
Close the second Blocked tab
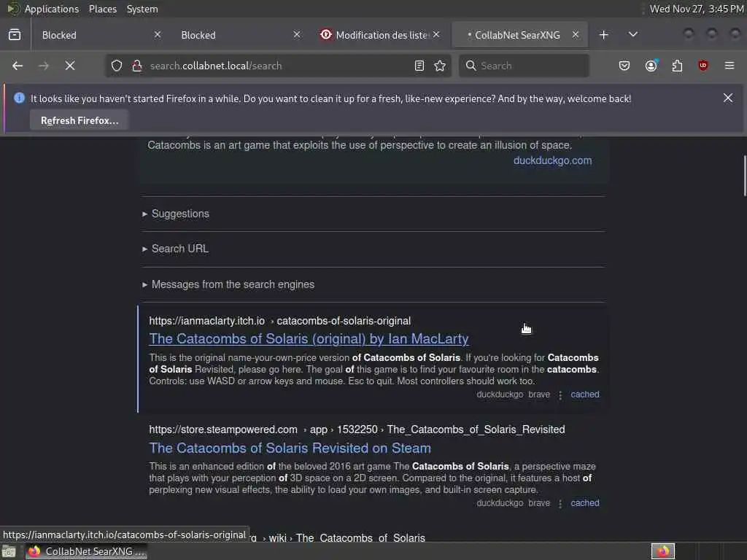(297, 35)
